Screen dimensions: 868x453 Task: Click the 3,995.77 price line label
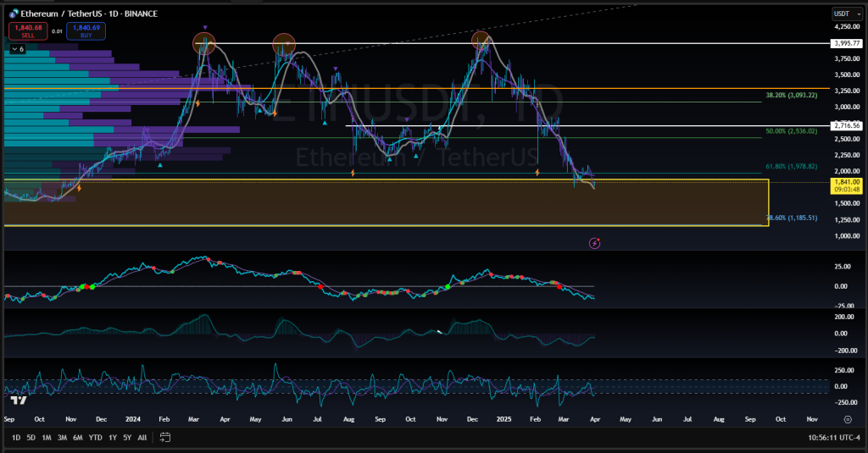coord(847,43)
